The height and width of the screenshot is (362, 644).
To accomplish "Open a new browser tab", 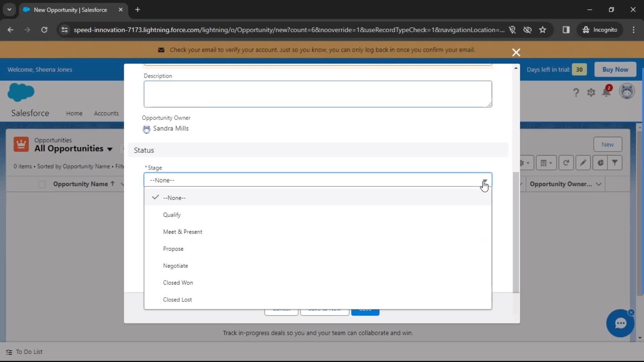I will pos(138,10).
